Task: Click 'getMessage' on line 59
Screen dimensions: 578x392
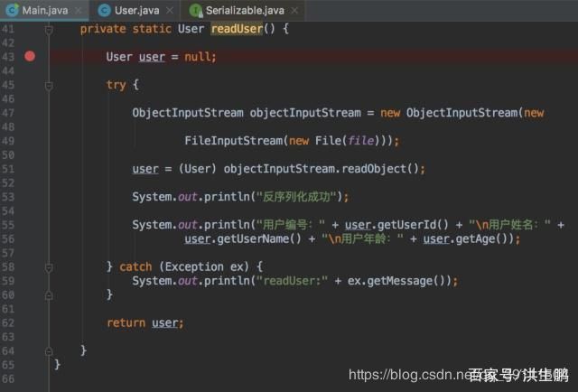Action: tap(399, 281)
